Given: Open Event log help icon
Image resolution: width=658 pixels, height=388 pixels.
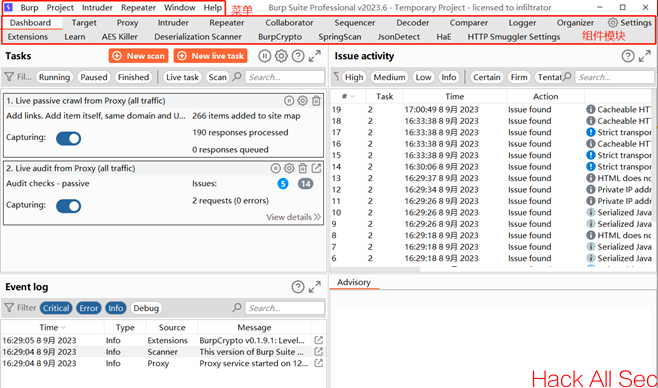Looking at the screenshot, I should tap(298, 287).
